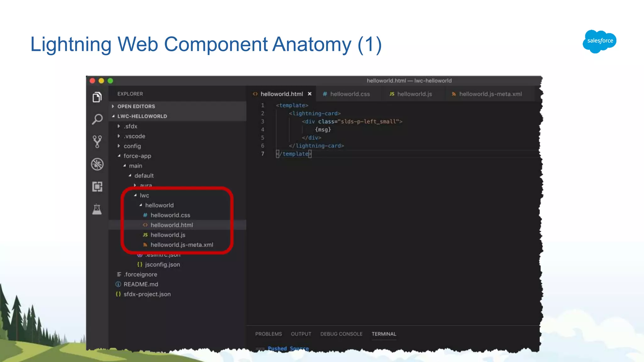Collapse the LWC-HELLOWORLD root folder
The width and height of the screenshot is (644, 362).
(x=113, y=116)
